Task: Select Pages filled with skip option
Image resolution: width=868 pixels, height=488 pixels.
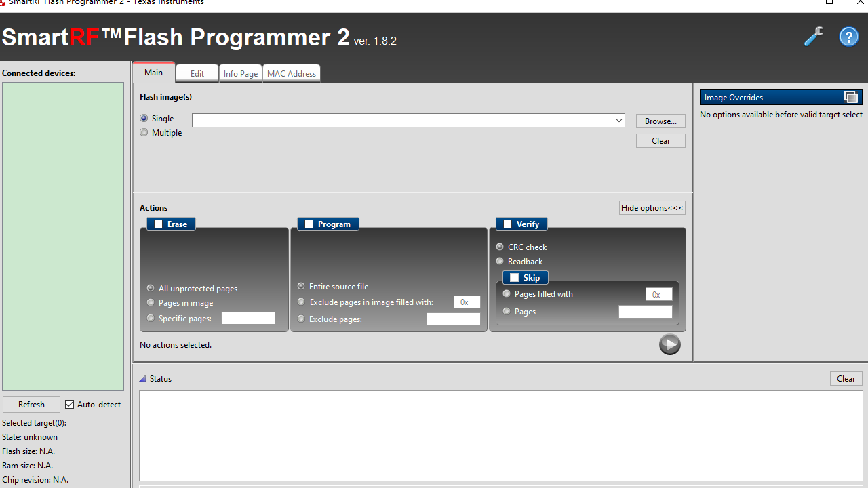Action: [x=507, y=293]
